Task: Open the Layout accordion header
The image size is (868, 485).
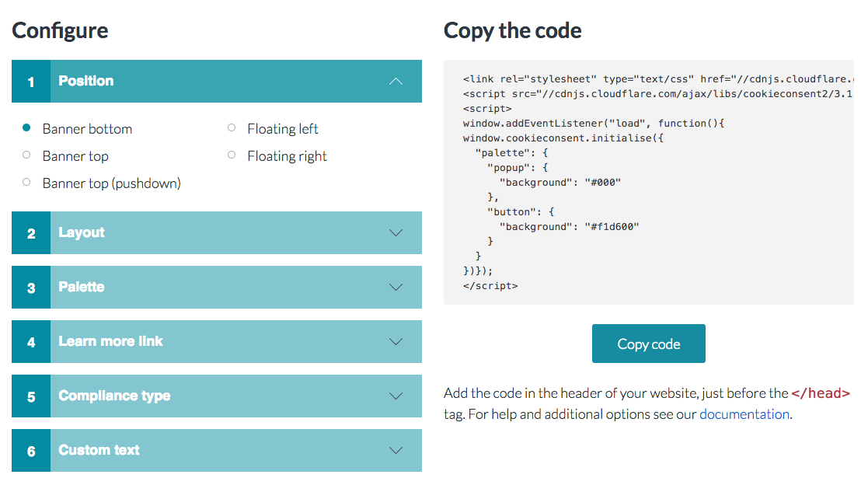Action: point(217,232)
